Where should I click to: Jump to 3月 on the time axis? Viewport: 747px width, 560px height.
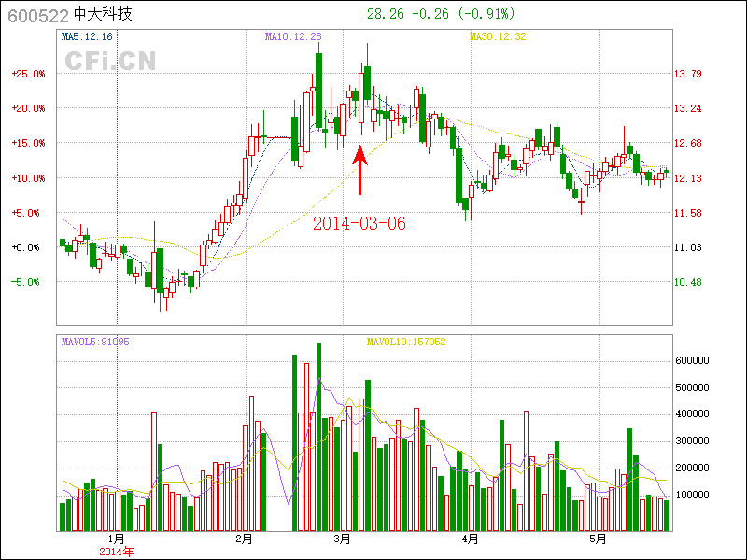click(343, 539)
